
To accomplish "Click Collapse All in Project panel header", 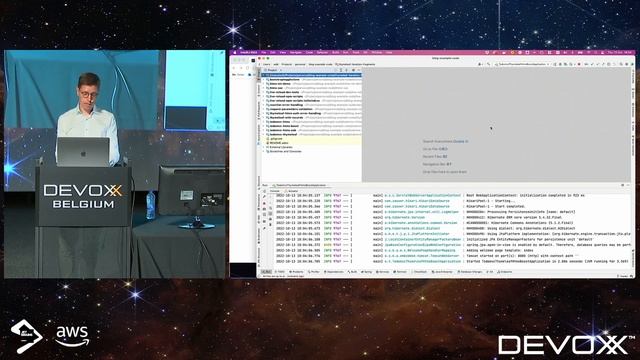I will (347, 70).
